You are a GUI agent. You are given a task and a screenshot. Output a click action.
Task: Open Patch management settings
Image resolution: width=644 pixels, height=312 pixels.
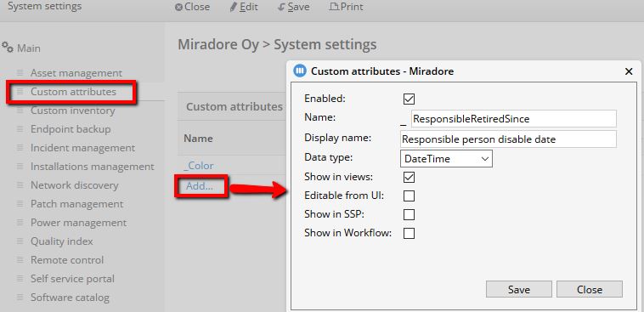(x=76, y=204)
